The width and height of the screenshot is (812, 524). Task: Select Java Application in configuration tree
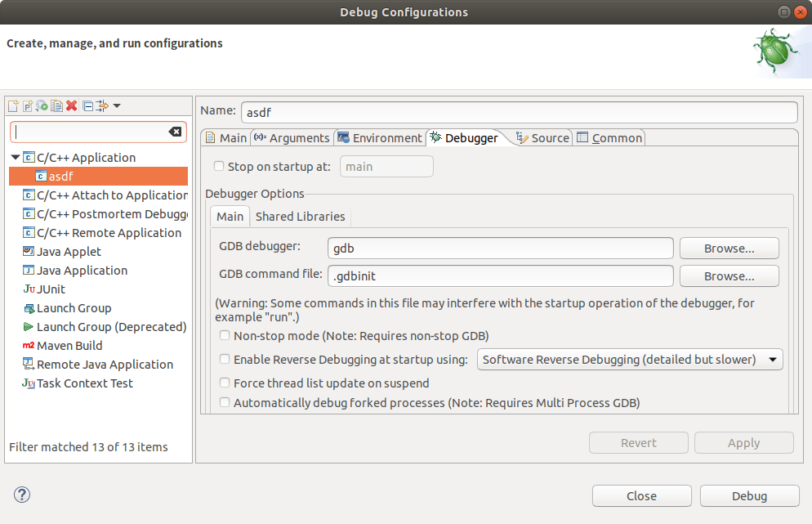pyautogui.click(x=82, y=271)
